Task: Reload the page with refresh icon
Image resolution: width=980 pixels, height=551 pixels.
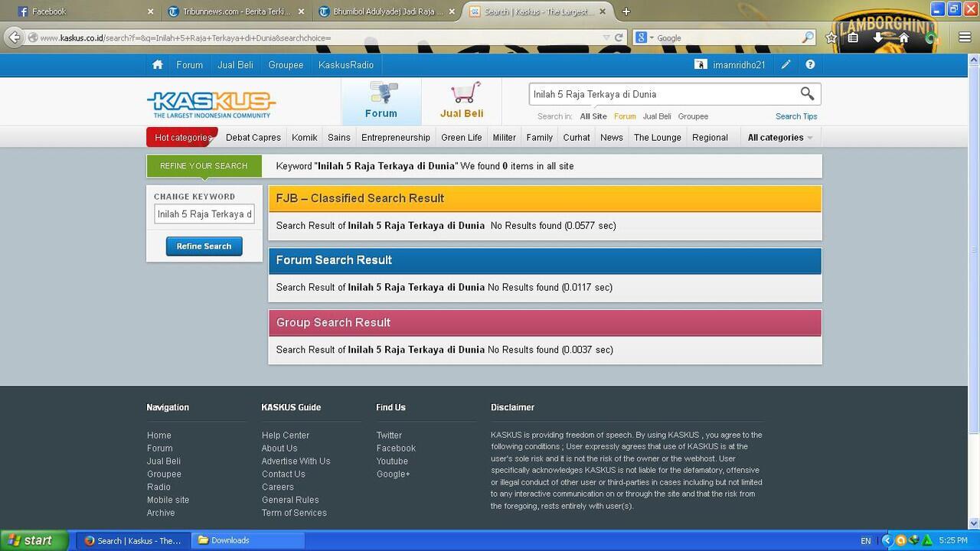Action: coord(619,37)
